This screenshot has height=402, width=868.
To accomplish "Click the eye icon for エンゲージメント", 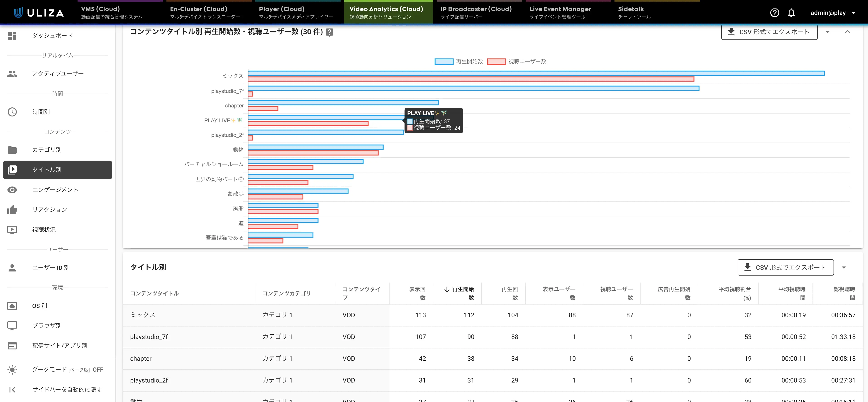I will (x=12, y=190).
